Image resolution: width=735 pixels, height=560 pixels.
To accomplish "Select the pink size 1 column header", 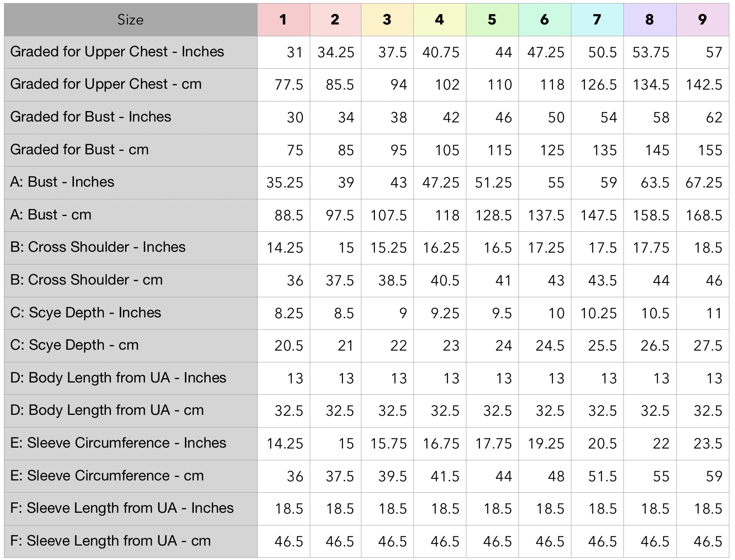I will click(283, 20).
